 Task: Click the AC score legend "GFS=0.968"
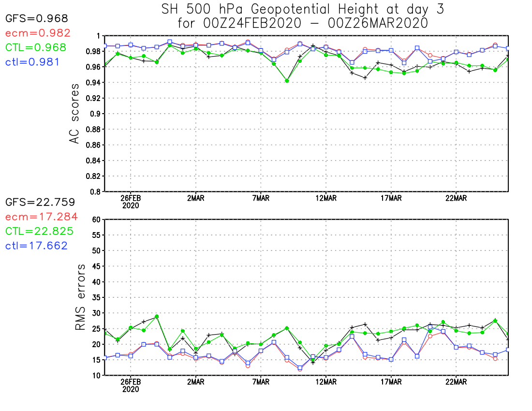pyautogui.click(x=37, y=18)
